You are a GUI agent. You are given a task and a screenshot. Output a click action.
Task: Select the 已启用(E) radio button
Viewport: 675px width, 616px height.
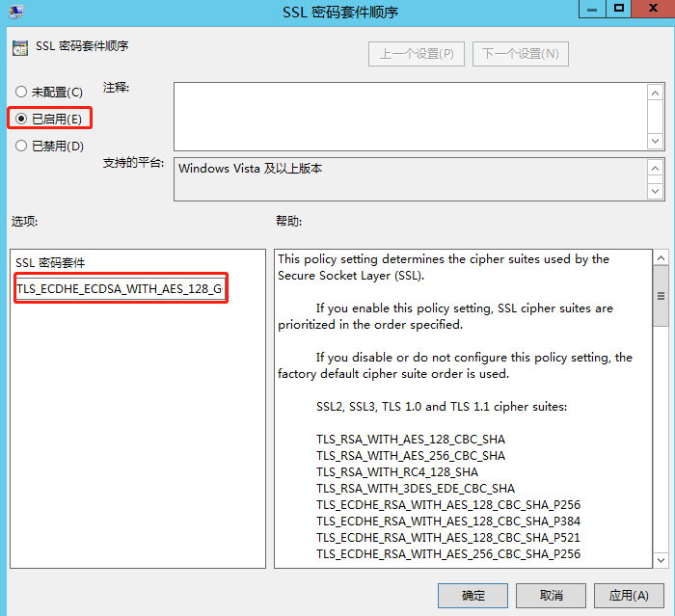click(21, 119)
